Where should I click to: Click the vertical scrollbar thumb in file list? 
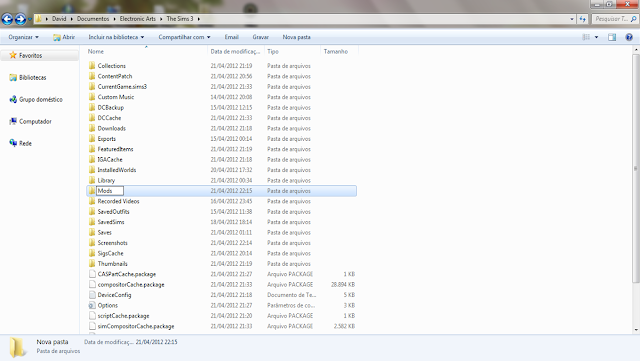[636, 168]
